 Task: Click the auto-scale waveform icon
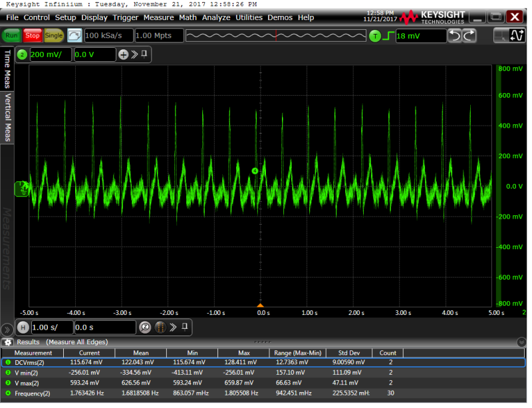517,36
